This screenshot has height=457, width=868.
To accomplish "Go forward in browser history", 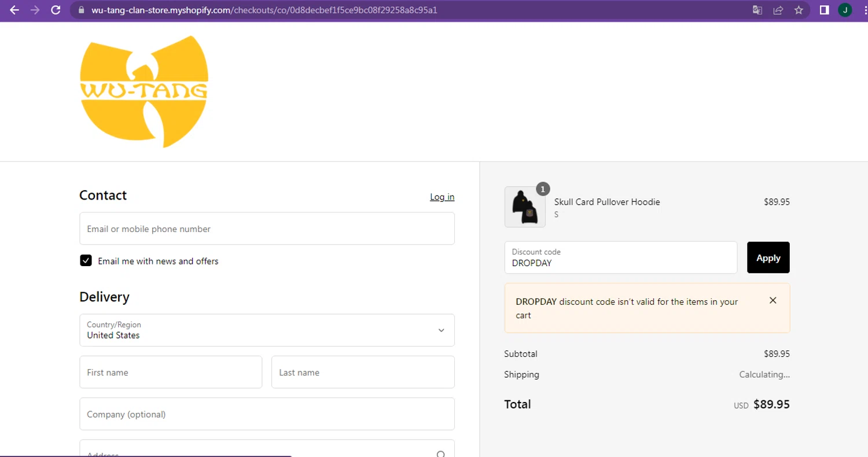I will pos(35,10).
